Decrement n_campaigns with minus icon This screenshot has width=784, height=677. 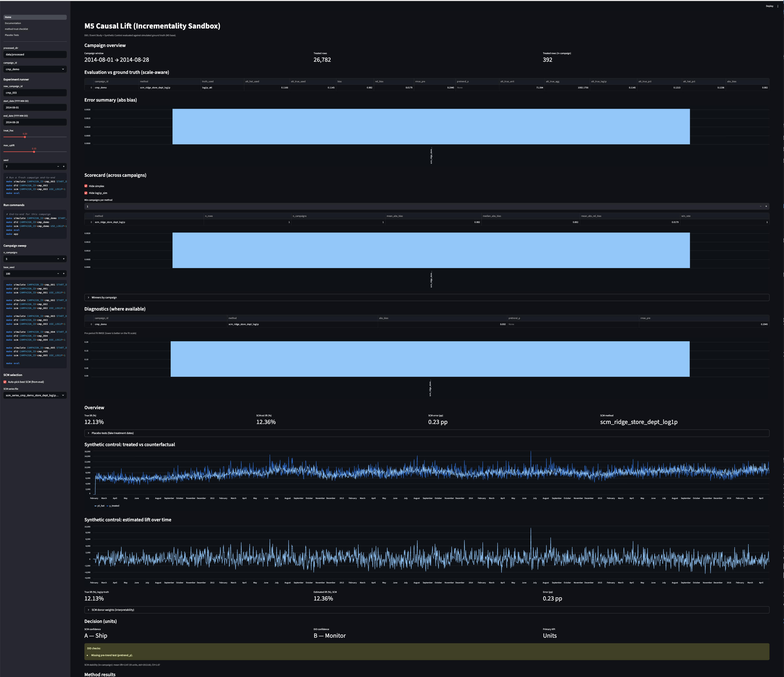click(58, 259)
